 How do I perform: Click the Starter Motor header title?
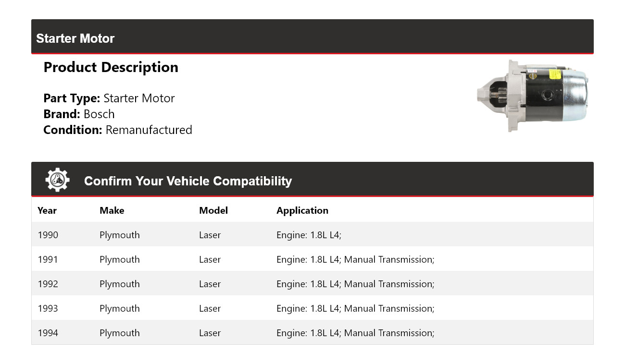[x=75, y=38]
